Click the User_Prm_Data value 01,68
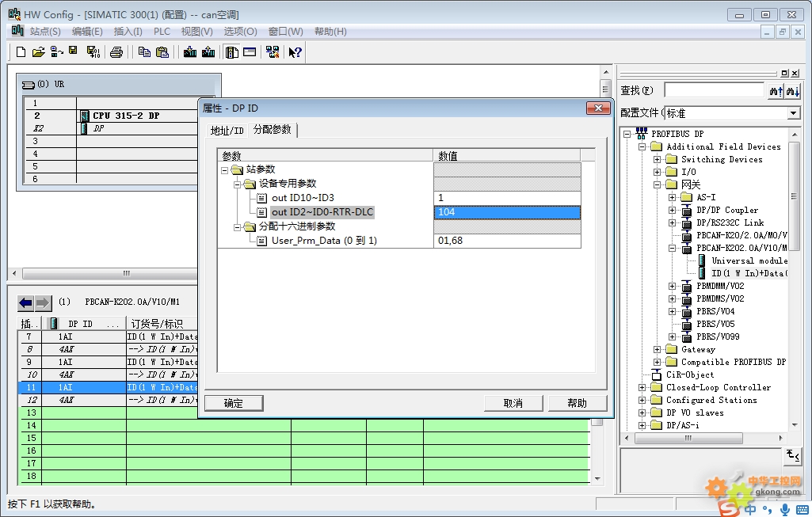The image size is (812, 517). pos(507,241)
